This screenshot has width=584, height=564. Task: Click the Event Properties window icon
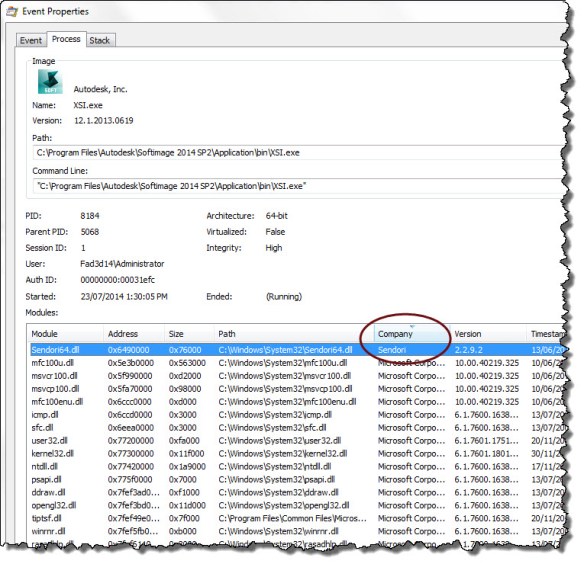point(12,12)
